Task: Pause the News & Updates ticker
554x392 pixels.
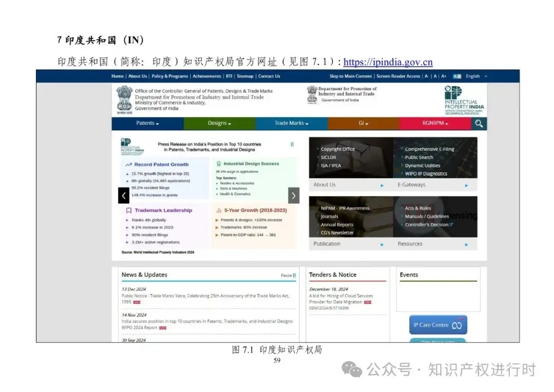Action: point(288,275)
